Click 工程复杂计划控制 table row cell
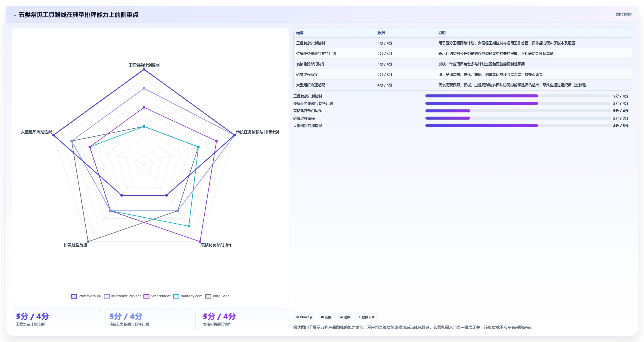The height and width of the screenshot is (342, 644). [x=311, y=43]
